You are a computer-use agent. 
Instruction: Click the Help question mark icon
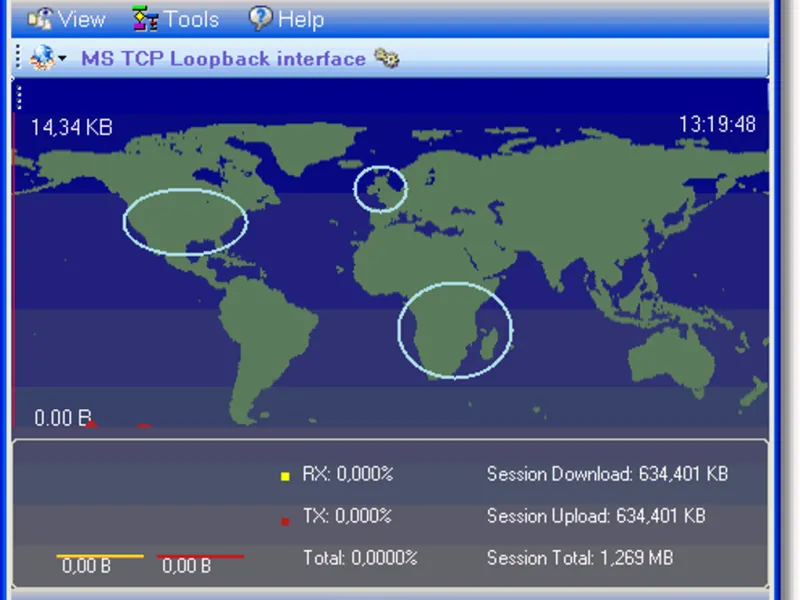coord(260,18)
